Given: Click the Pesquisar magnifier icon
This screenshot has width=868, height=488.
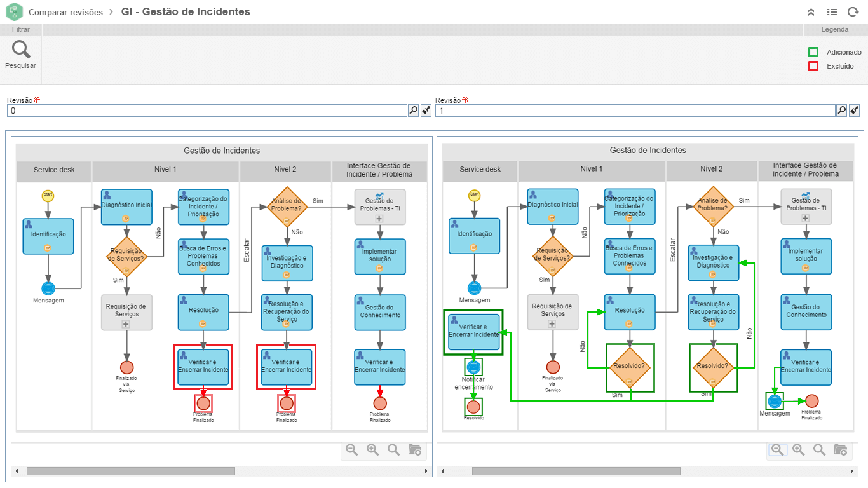Looking at the screenshot, I should tap(21, 50).
